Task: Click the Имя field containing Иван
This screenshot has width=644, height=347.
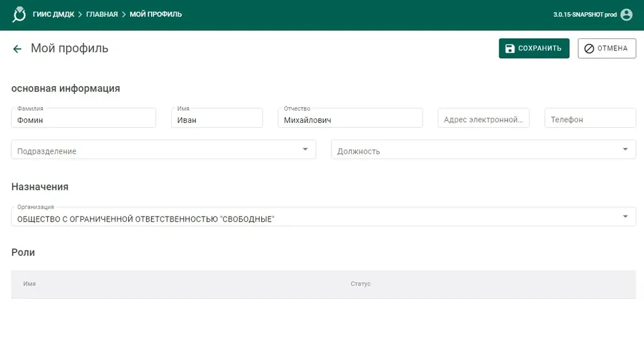Action: [216, 120]
